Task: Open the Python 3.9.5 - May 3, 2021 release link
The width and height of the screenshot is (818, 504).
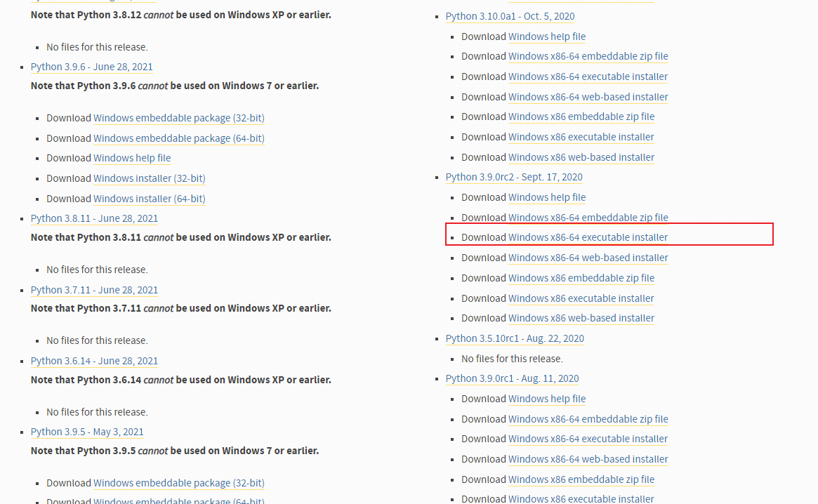Action: (87, 432)
